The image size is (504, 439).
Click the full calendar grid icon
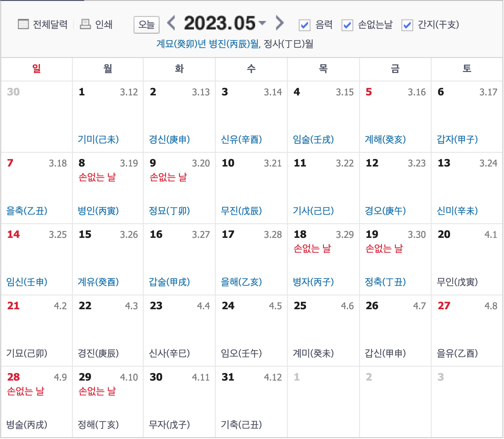pyautogui.click(x=23, y=24)
